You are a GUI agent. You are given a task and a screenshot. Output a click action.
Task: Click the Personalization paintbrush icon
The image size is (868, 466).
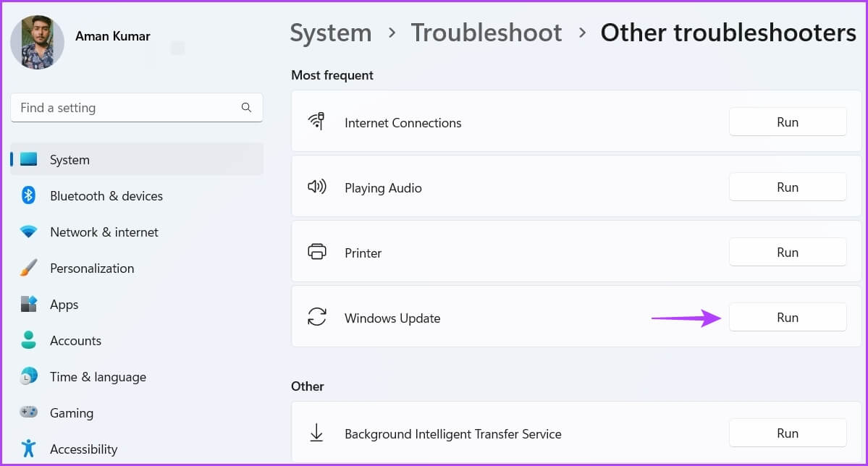pos(29,268)
